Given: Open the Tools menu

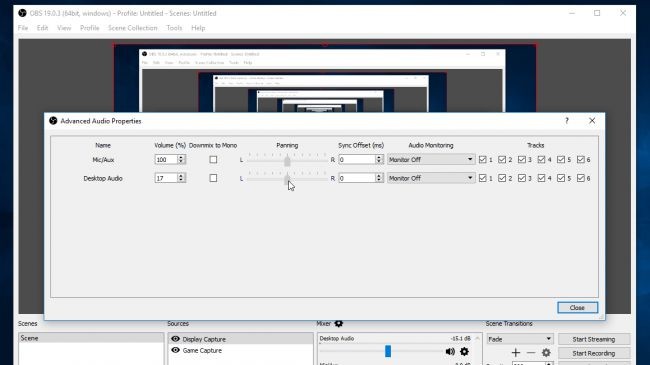Looking at the screenshot, I should coord(174,28).
